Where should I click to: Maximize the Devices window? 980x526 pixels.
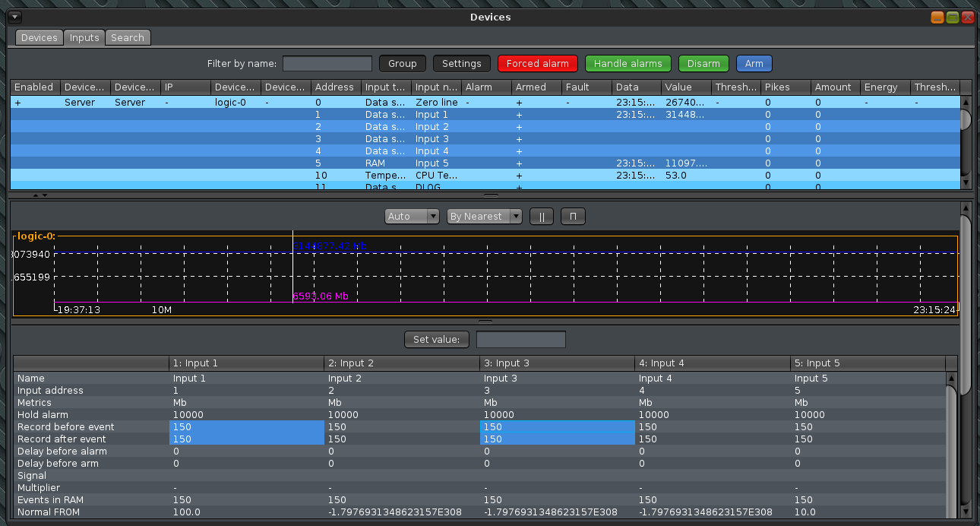click(x=953, y=17)
